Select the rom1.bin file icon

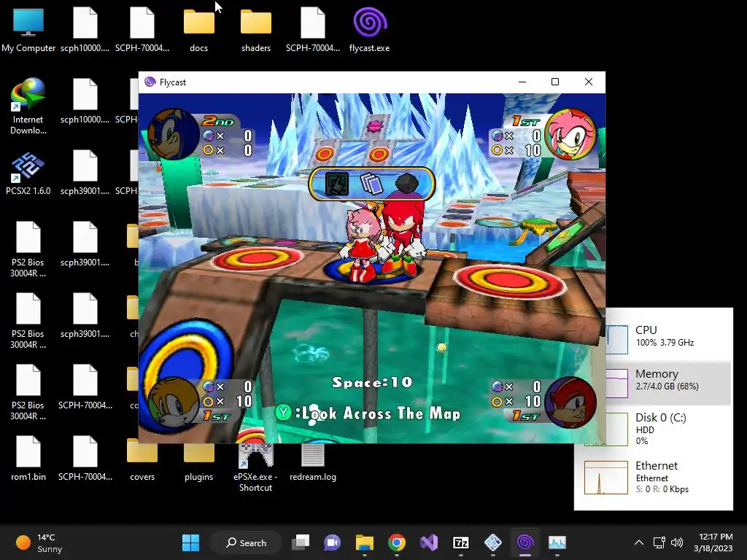point(28,459)
